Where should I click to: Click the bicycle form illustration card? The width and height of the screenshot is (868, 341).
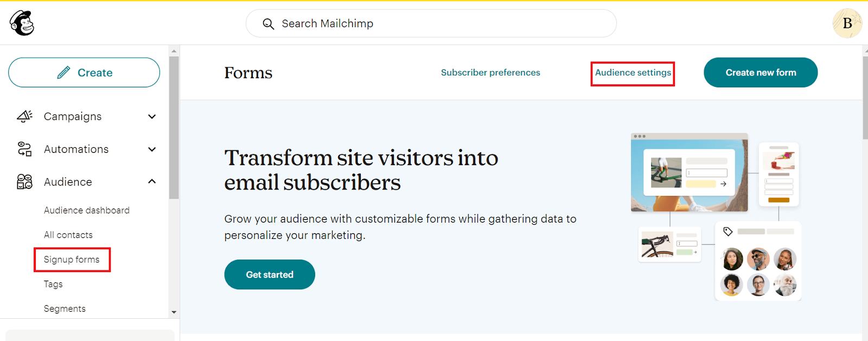pyautogui.click(x=670, y=244)
